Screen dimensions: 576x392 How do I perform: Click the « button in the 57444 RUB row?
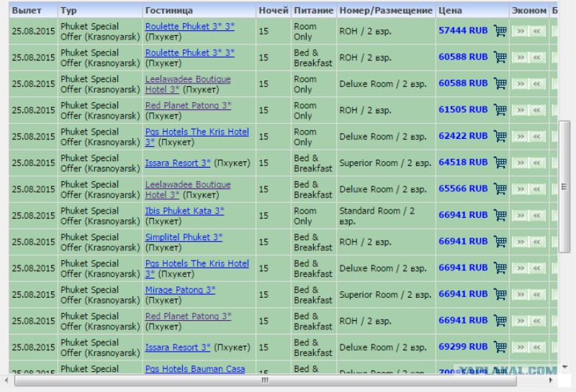click(536, 31)
